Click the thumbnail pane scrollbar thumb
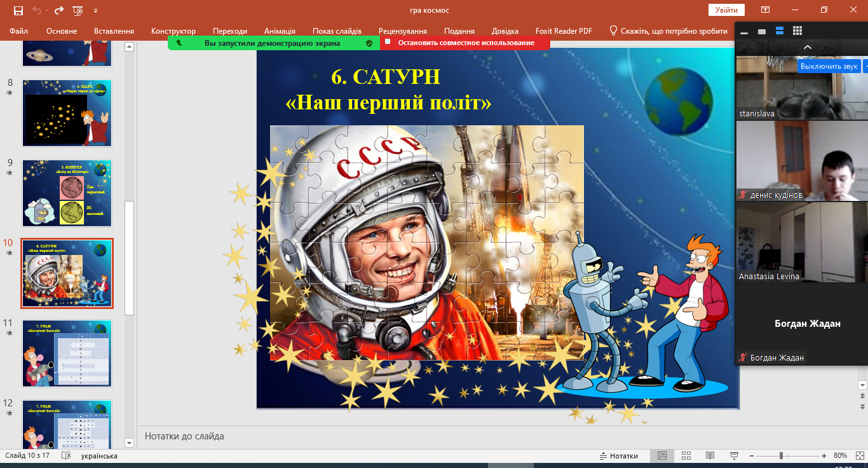 click(129, 258)
